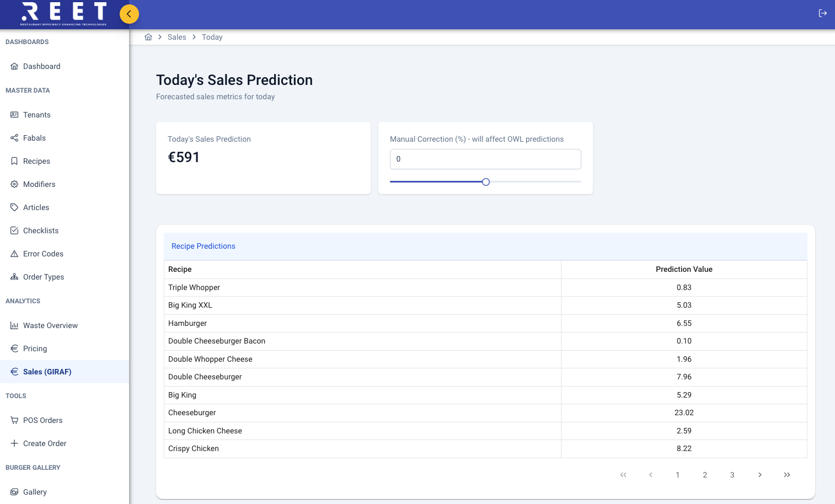
Task: Open the Gallery under Burger Gallery
Action: point(14,492)
